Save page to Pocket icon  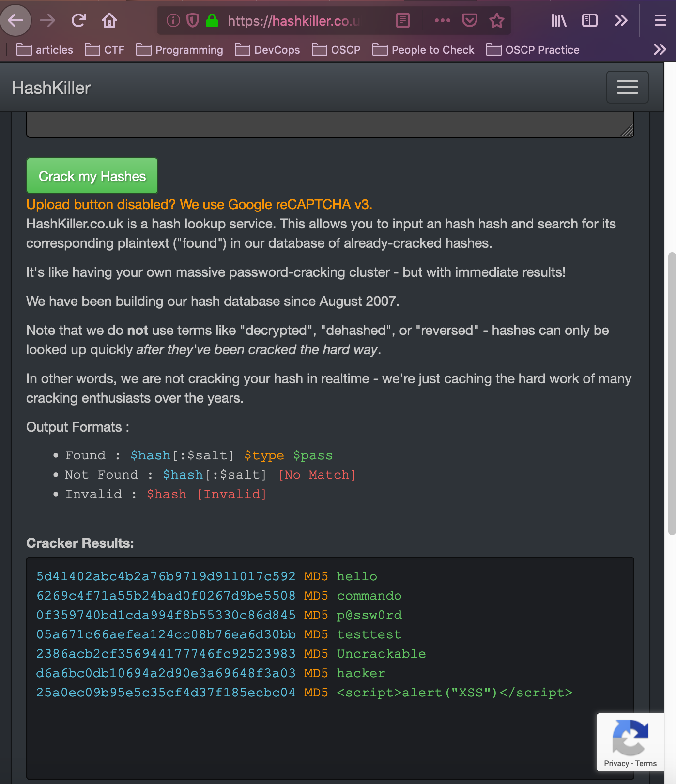[469, 20]
